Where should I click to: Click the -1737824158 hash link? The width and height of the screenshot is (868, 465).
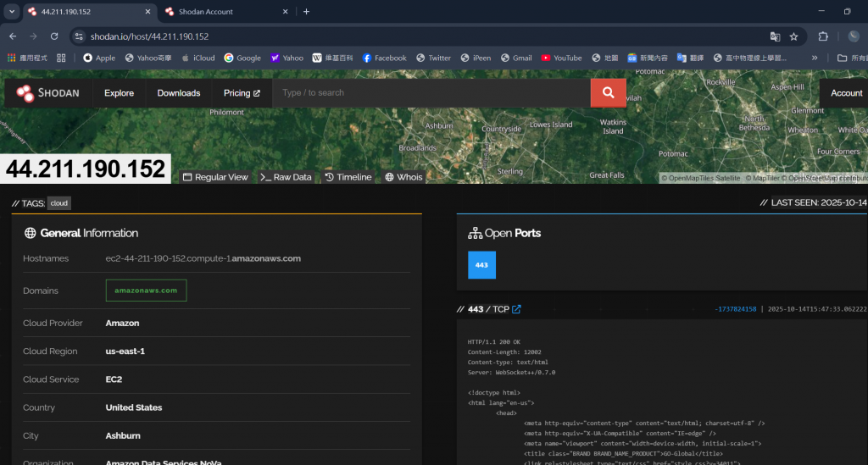(735, 309)
